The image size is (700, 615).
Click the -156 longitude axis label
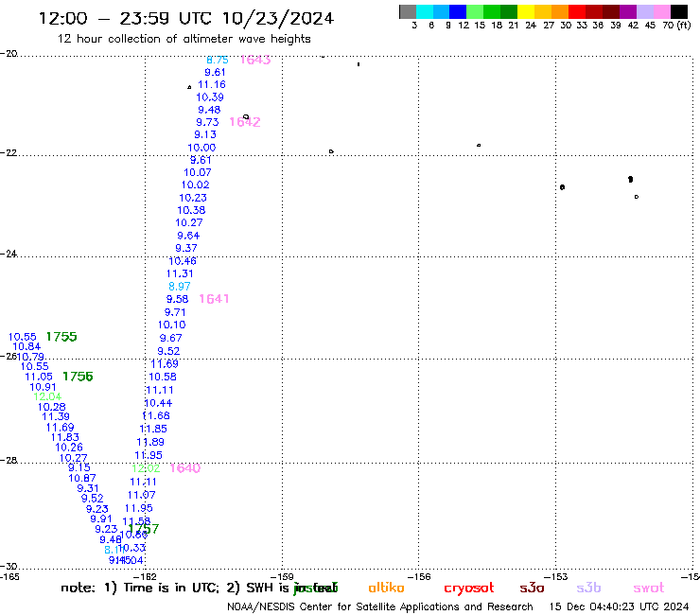point(421,576)
